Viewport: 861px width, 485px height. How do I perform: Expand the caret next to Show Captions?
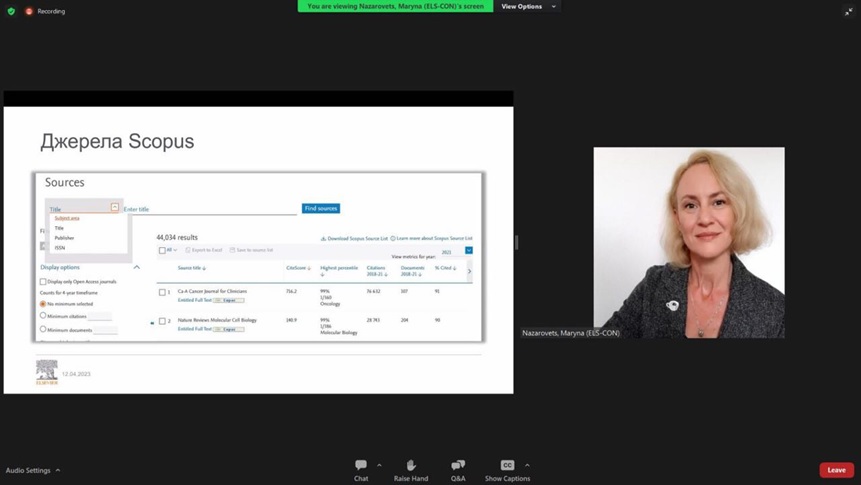pos(527,465)
